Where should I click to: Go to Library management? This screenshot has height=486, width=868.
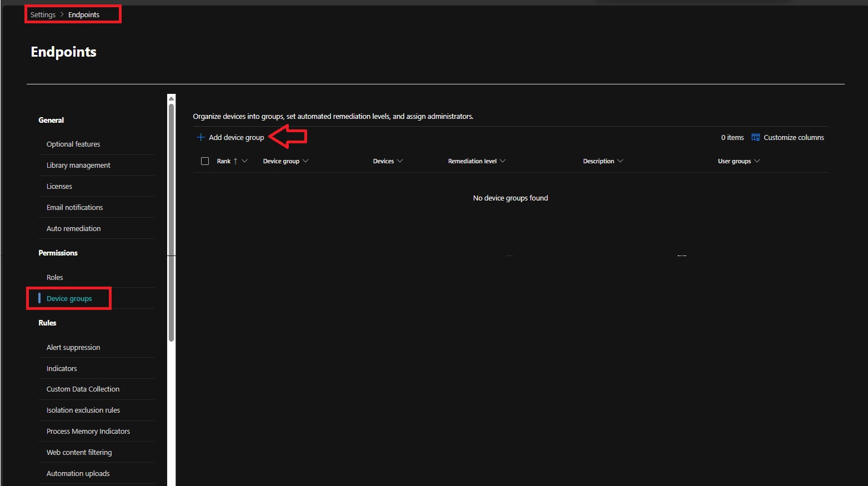(78, 166)
